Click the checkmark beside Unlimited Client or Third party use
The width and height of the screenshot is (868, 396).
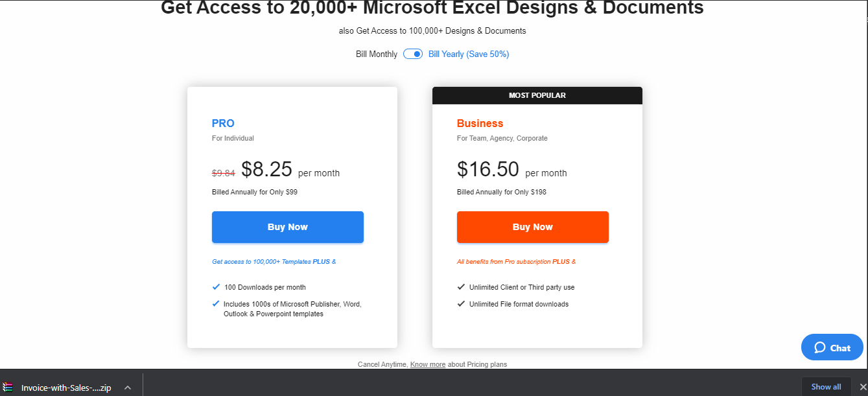pyautogui.click(x=461, y=286)
